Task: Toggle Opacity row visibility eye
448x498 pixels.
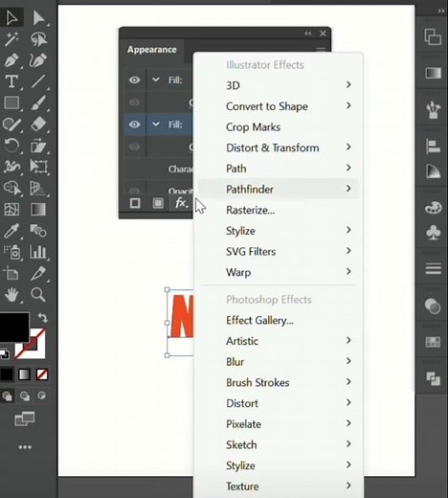Action: [135, 191]
